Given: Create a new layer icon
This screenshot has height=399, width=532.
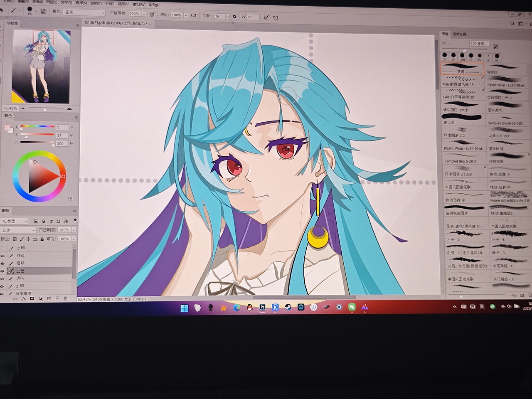Looking at the screenshot, I should (57, 298).
